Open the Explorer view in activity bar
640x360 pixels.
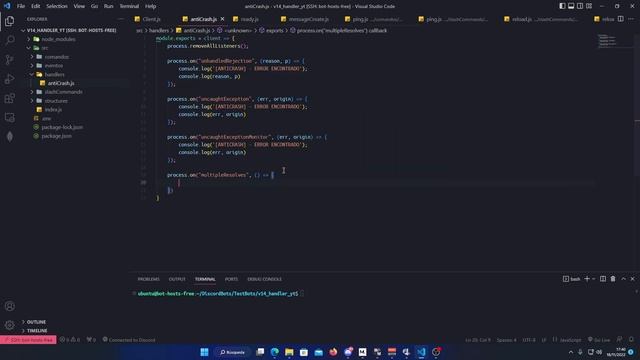click(x=9, y=21)
